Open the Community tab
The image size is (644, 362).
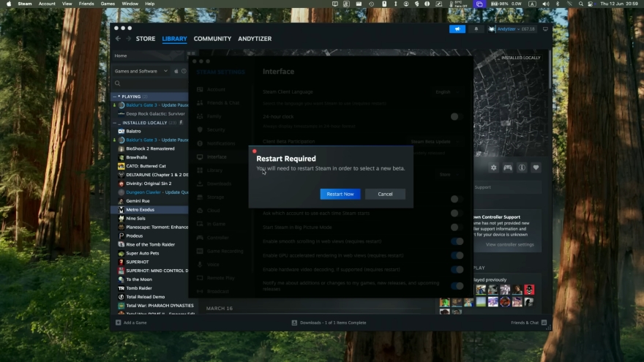(x=212, y=39)
